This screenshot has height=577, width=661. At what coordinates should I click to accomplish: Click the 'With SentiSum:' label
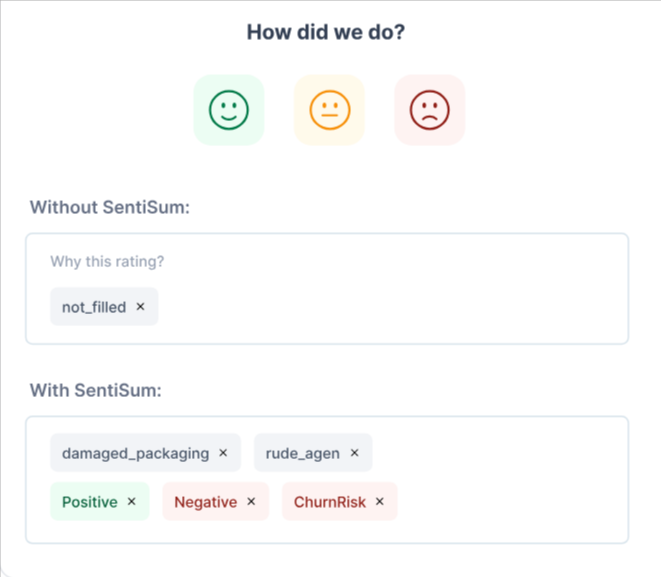(96, 390)
